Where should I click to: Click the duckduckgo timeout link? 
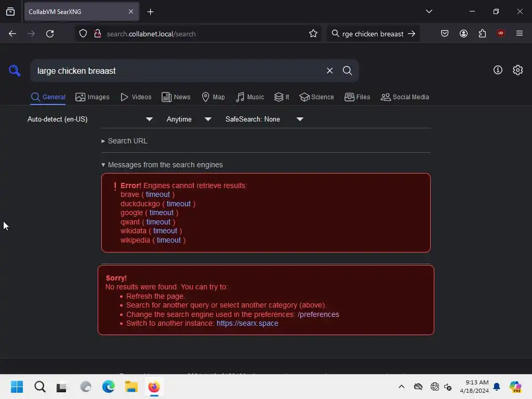pos(179,204)
